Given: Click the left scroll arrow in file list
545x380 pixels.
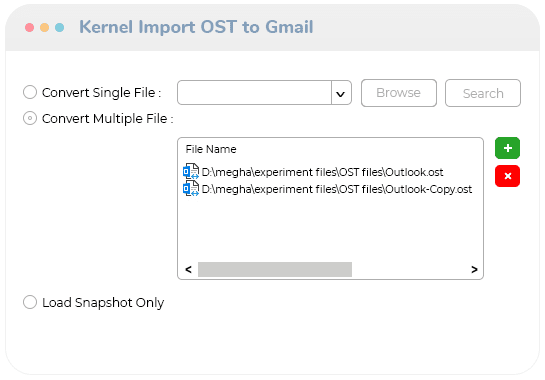Looking at the screenshot, I should tap(188, 269).
